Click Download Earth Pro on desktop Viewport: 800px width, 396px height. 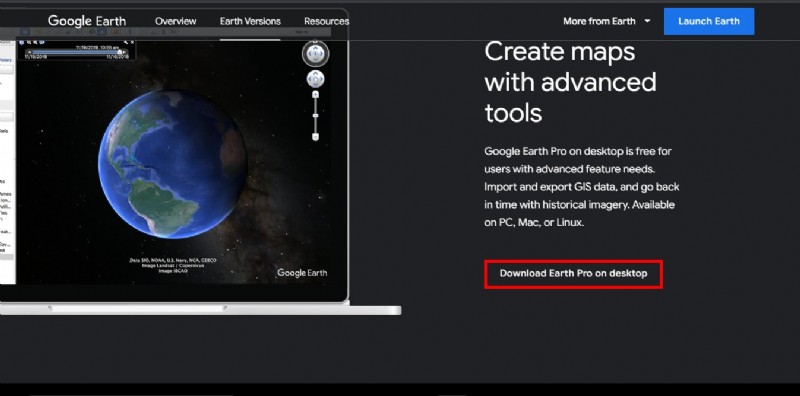click(x=573, y=274)
